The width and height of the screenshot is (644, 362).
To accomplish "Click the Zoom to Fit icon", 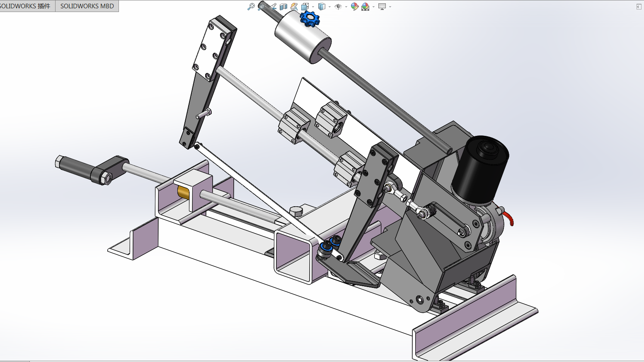I will click(x=251, y=6).
